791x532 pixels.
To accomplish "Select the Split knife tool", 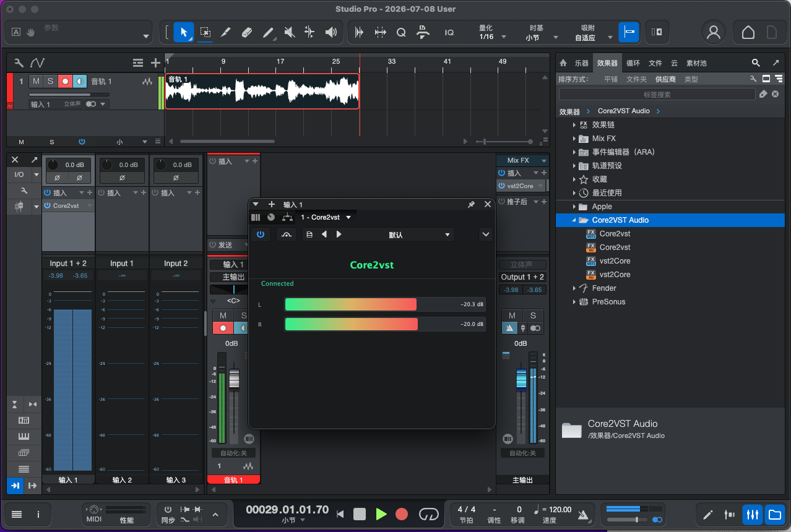I will point(226,32).
